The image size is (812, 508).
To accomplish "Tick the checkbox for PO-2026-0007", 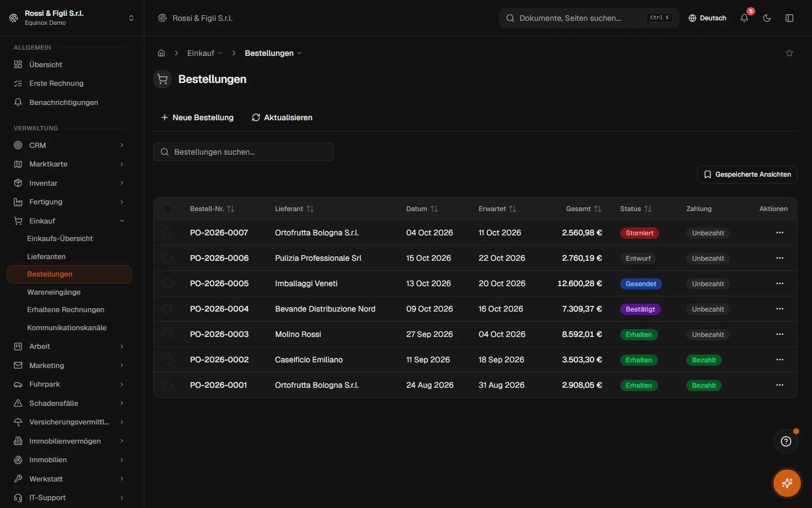I will click(167, 233).
